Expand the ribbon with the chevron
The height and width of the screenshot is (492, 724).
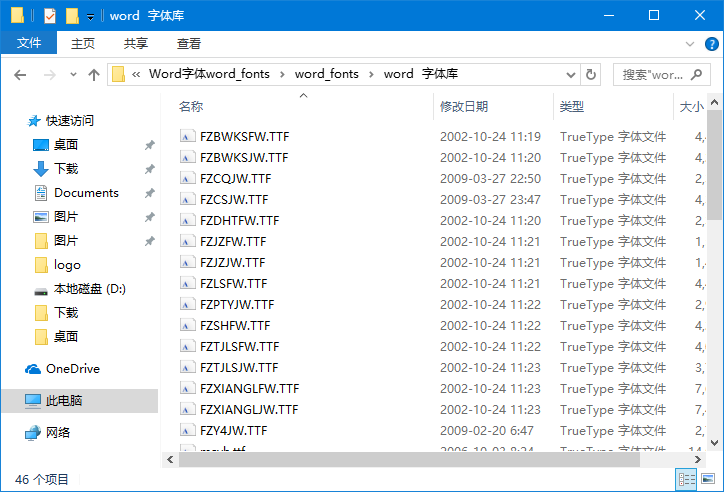pyautogui.click(x=690, y=44)
